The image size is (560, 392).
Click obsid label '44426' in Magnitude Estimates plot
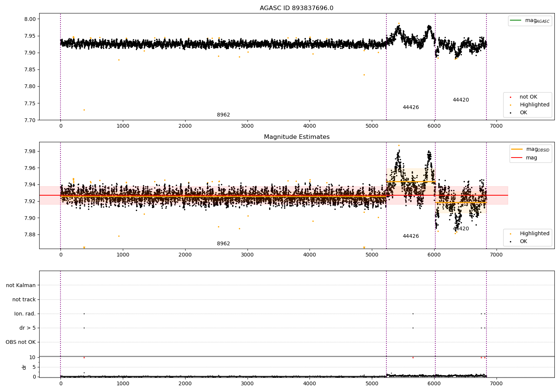(411, 236)
